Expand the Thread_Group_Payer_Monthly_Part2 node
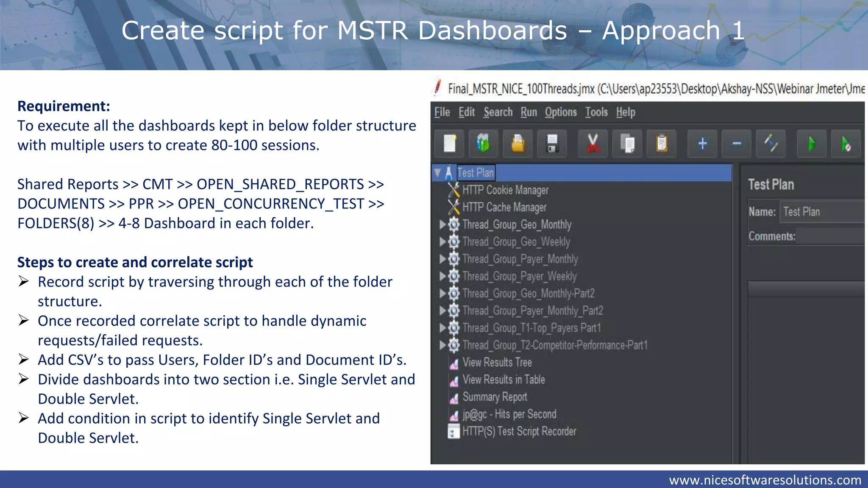This screenshot has width=868, height=488. (442, 311)
